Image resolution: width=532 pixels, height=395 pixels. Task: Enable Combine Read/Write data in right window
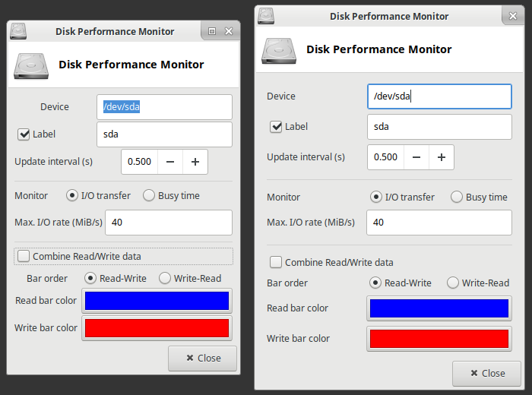pos(276,262)
